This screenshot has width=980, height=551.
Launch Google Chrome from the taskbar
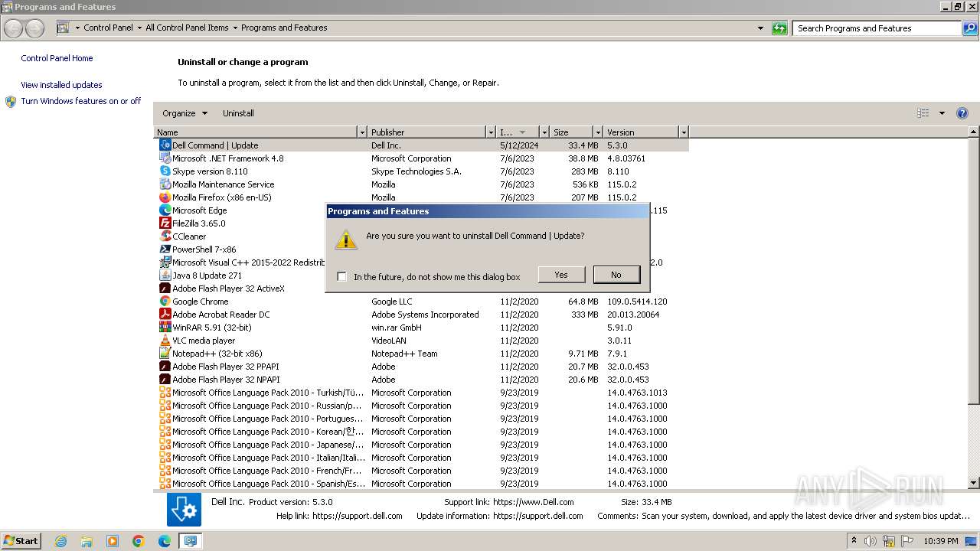coord(139,541)
